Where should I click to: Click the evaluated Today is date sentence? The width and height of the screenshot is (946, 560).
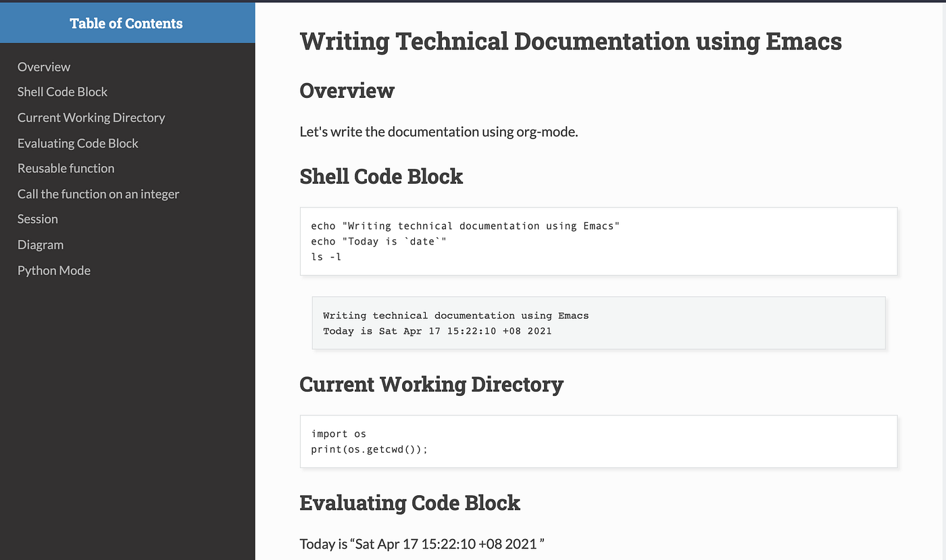[x=422, y=543]
